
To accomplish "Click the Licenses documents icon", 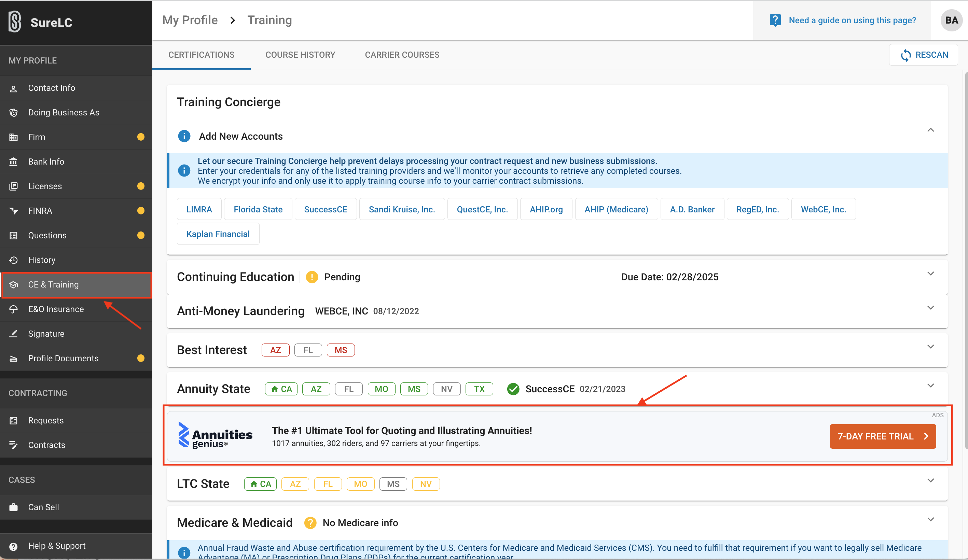I will 13,187.
